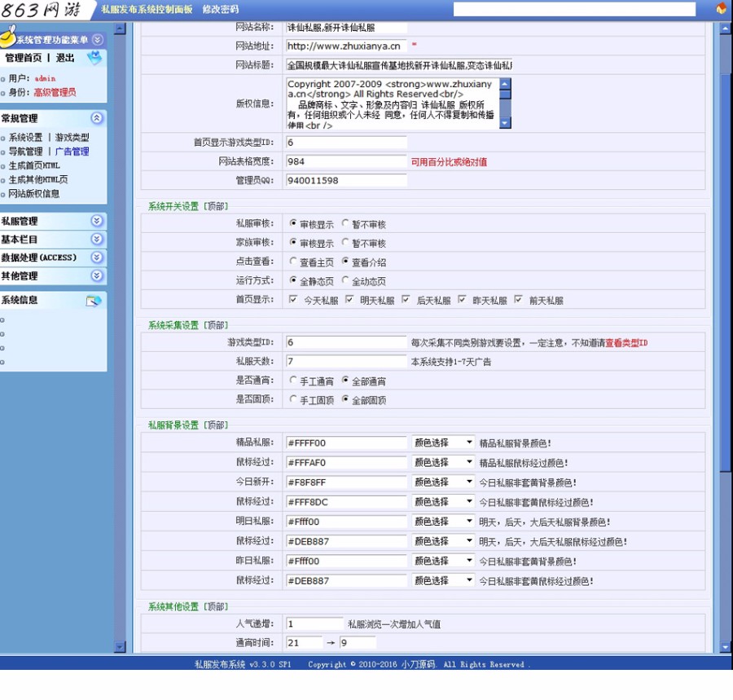Click 生成其他HTML页 link
733x700 pixels.
click(38, 179)
